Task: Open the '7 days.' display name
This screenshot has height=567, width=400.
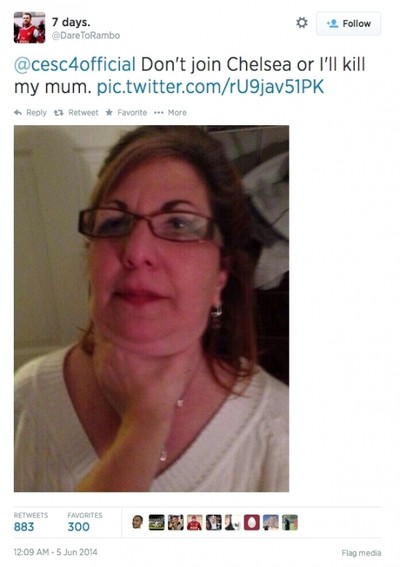Action: point(71,22)
